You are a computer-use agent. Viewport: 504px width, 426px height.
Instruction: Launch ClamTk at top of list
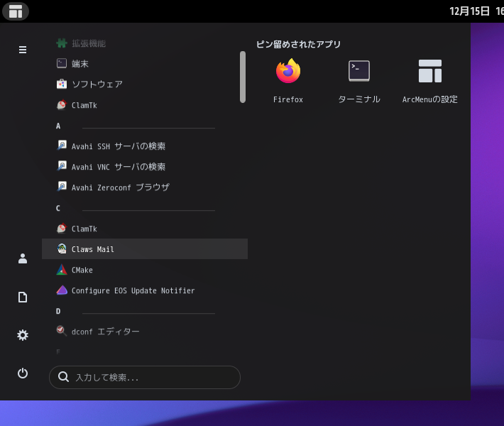click(145, 105)
